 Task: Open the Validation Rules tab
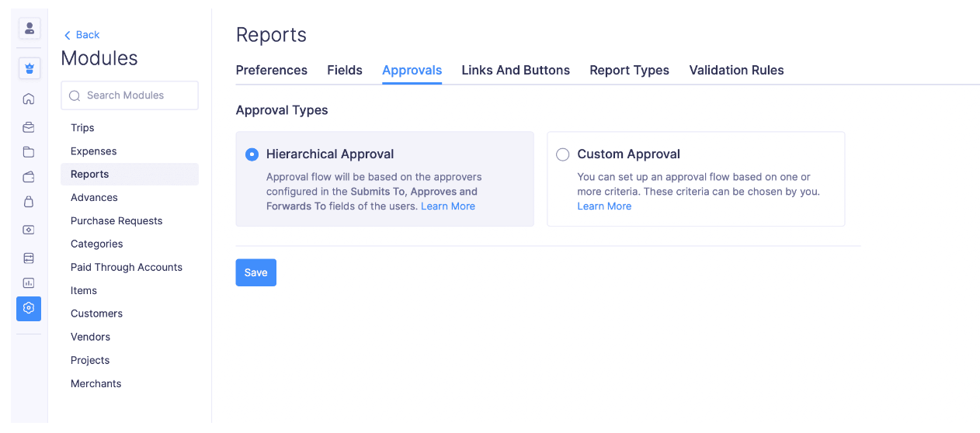coord(736,70)
